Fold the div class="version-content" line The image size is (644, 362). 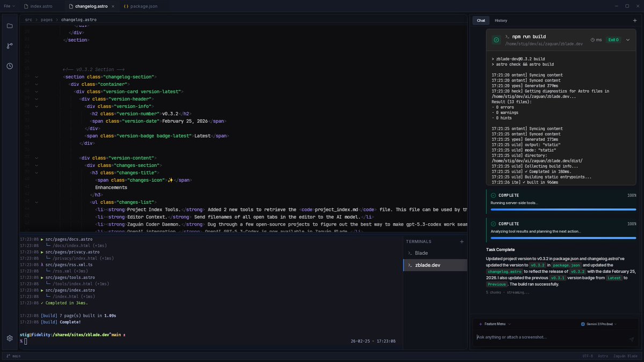pyautogui.click(x=36, y=158)
